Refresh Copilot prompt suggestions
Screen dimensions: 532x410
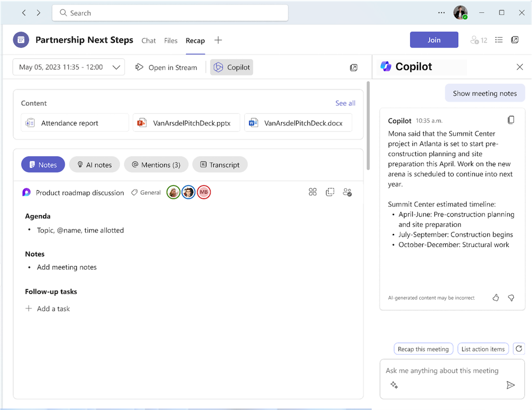(519, 348)
